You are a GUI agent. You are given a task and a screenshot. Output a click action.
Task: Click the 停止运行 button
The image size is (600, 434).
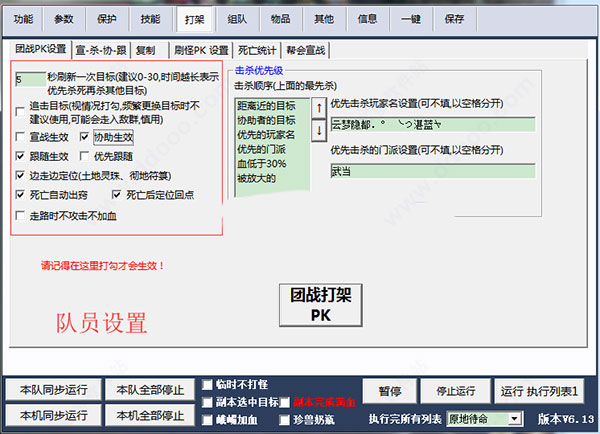[x=456, y=391]
